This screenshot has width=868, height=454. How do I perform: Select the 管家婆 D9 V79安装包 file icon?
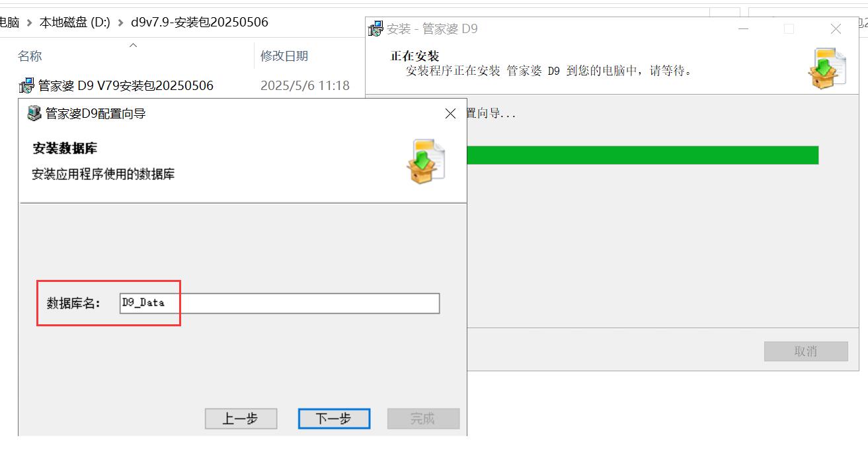pos(26,85)
